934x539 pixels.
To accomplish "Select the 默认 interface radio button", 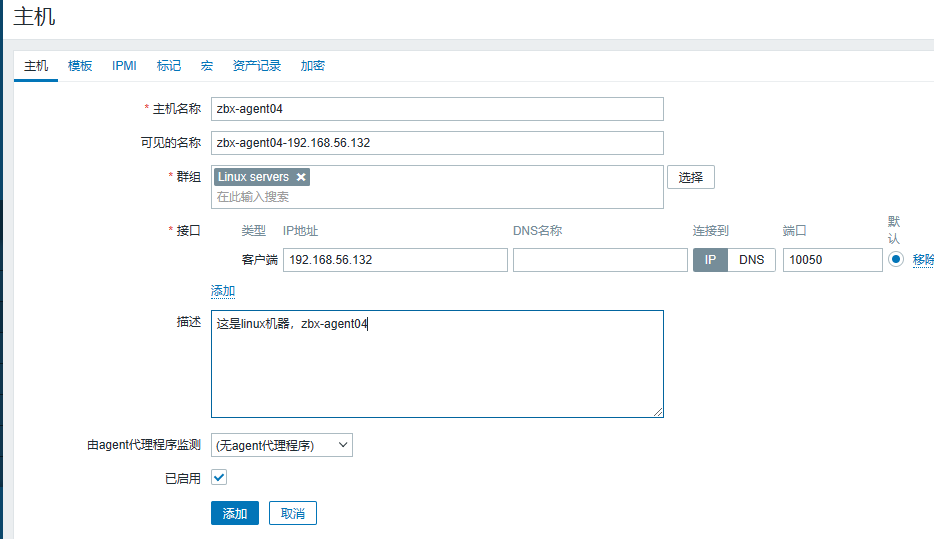I will tap(896, 259).
